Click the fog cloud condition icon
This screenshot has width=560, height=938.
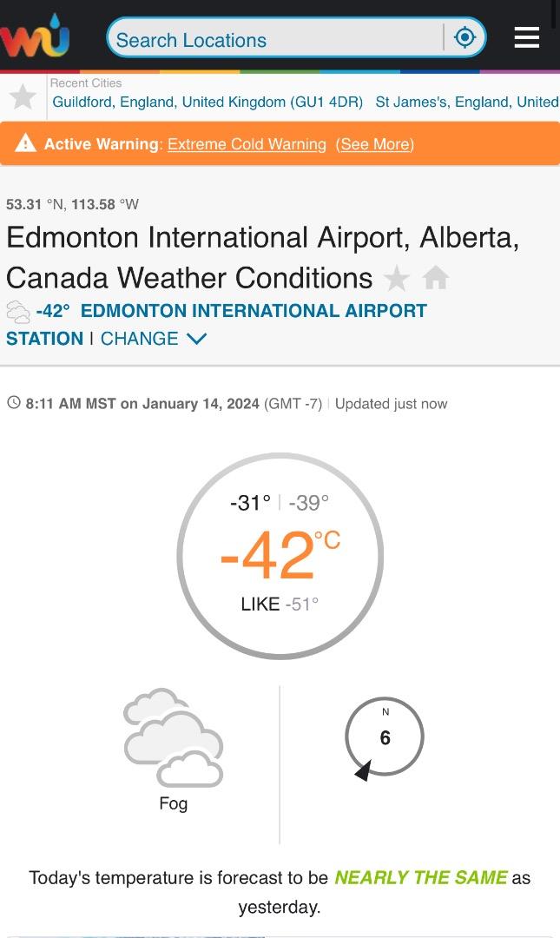[x=174, y=738]
